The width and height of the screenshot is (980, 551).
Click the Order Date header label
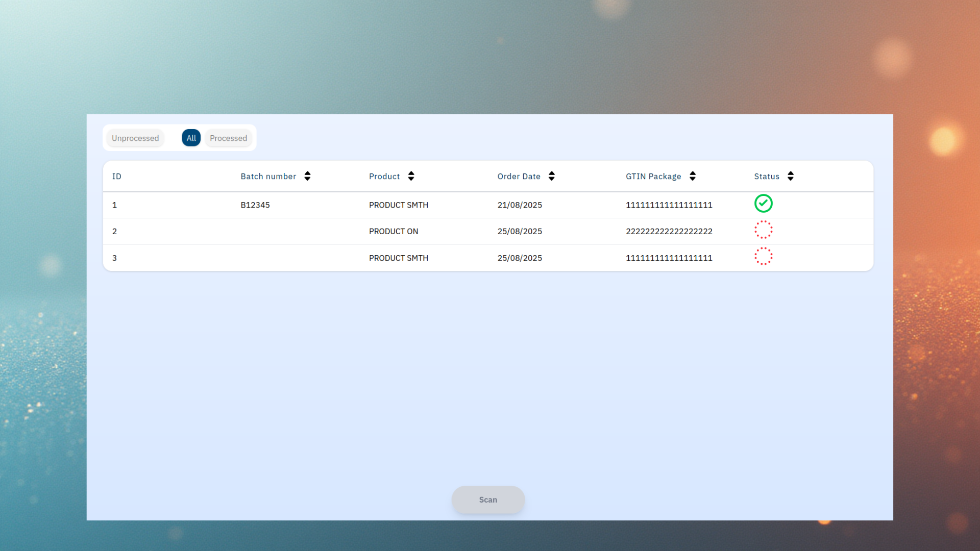pyautogui.click(x=519, y=177)
